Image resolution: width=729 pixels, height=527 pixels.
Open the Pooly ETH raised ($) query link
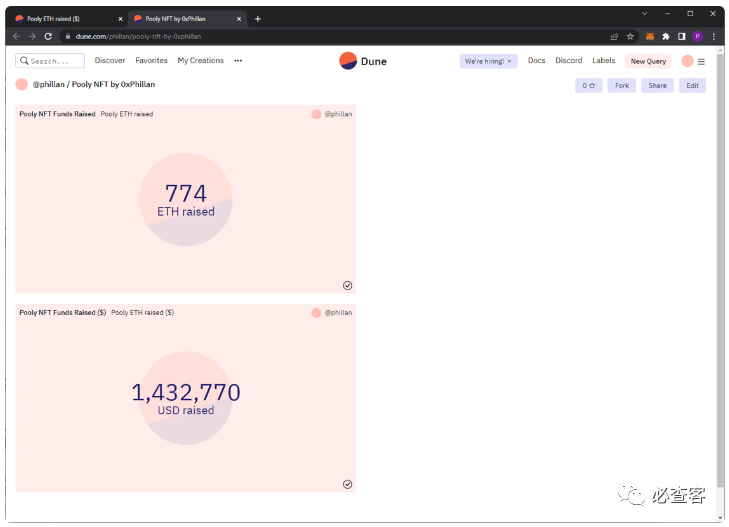(142, 312)
